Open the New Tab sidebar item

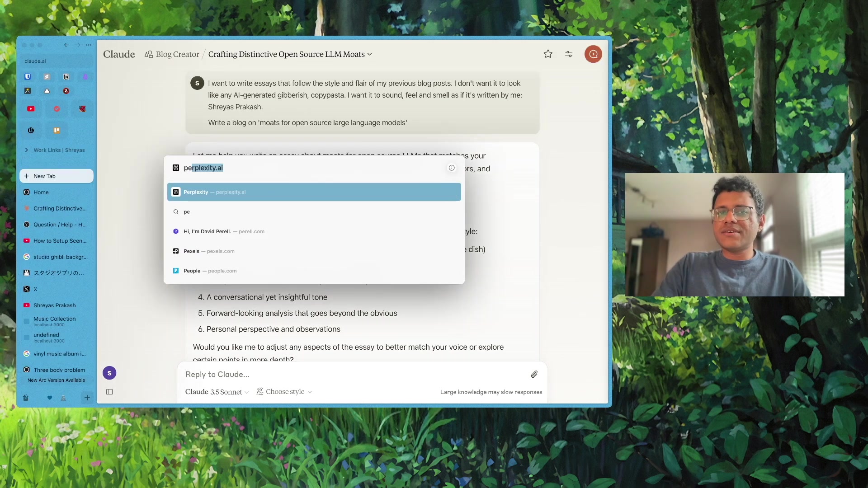57,176
